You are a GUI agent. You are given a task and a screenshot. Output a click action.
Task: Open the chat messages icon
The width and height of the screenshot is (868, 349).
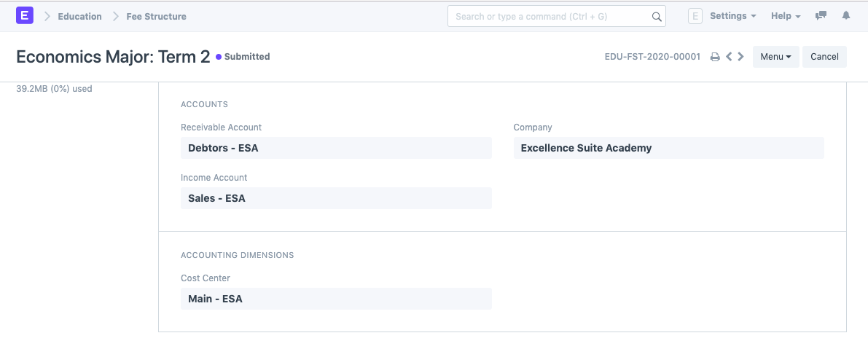(x=821, y=16)
